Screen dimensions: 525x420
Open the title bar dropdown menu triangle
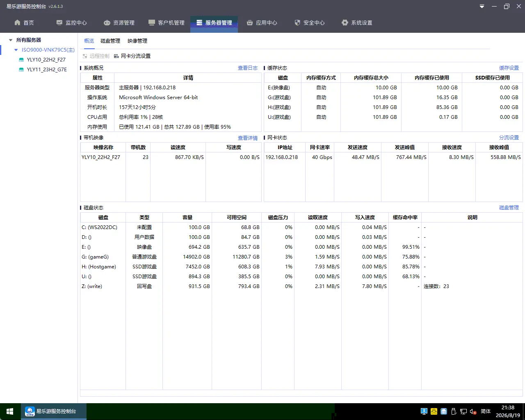482,6
